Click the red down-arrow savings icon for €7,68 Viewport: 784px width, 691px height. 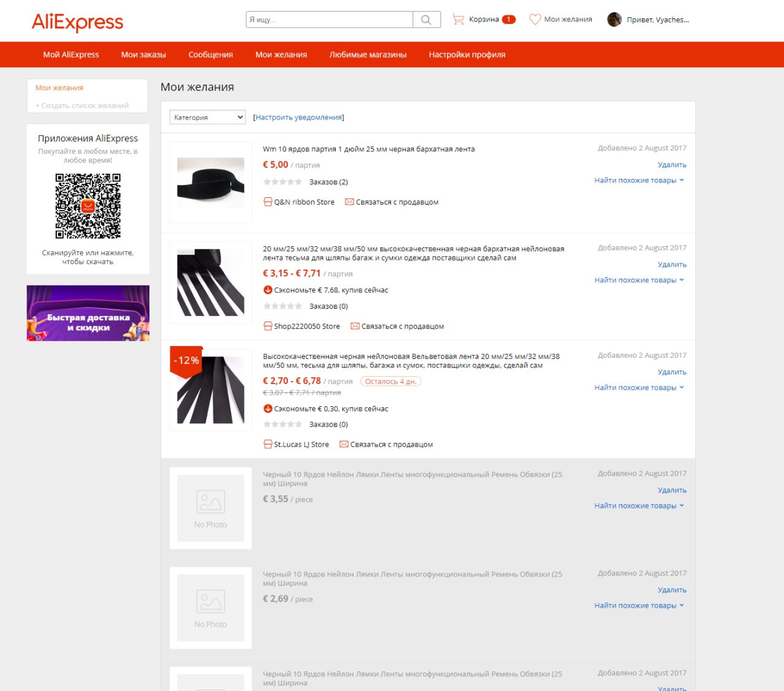(x=268, y=290)
